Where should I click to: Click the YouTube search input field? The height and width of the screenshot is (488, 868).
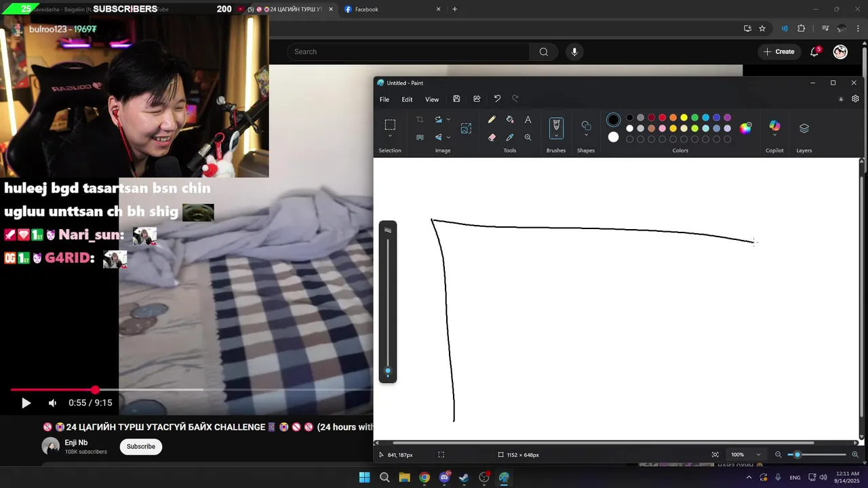pos(408,52)
